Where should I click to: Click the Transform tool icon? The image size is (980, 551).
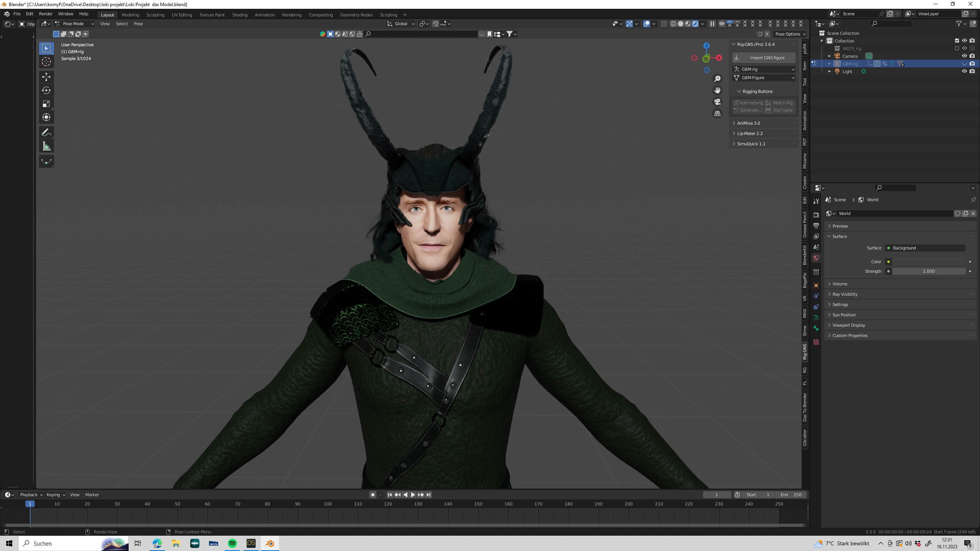coord(46,117)
